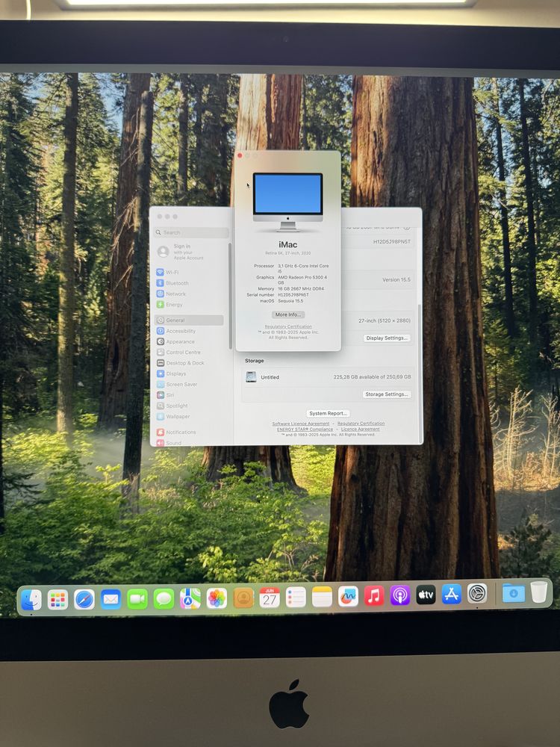
Task: Click System Report button
Action: [x=328, y=414]
